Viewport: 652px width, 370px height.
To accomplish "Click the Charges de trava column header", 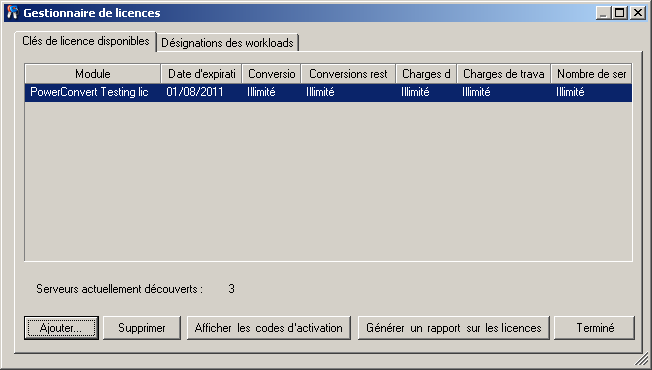I will (x=504, y=74).
